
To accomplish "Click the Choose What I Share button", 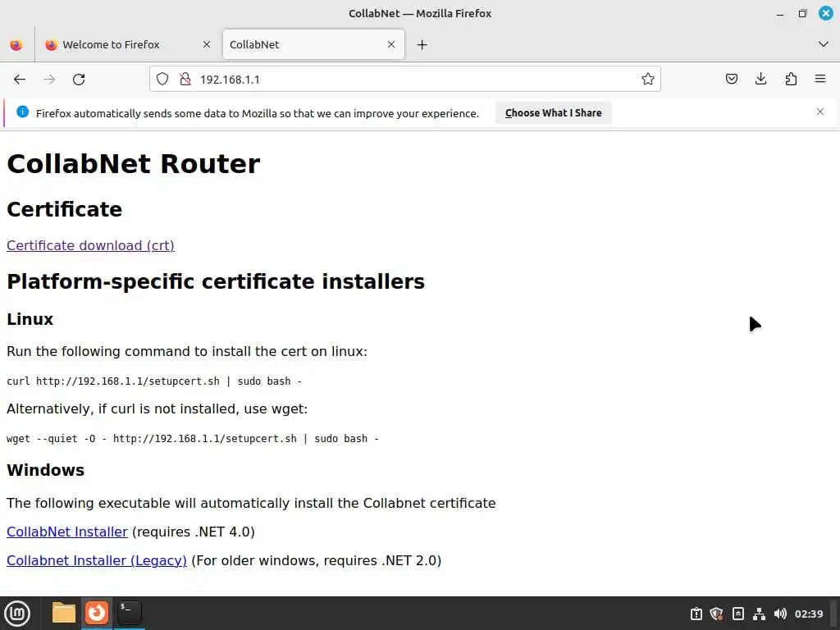I will click(554, 113).
